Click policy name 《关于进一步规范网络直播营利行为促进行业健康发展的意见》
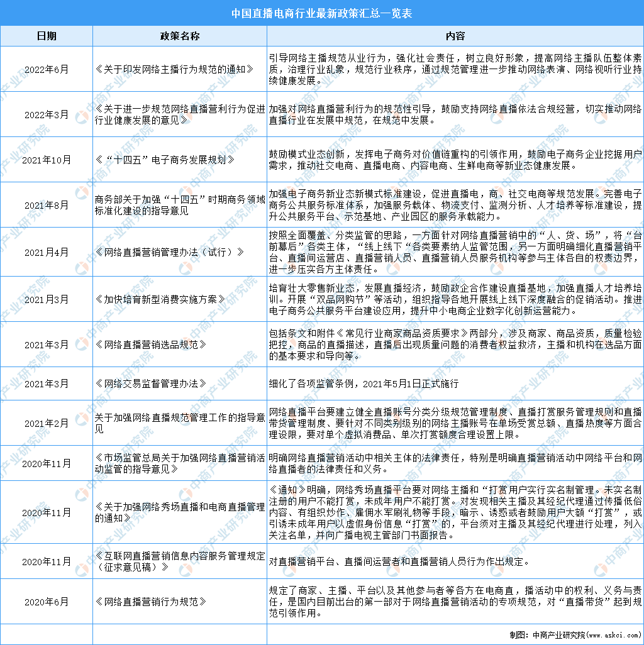The height and width of the screenshot is (645, 644). (x=180, y=114)
